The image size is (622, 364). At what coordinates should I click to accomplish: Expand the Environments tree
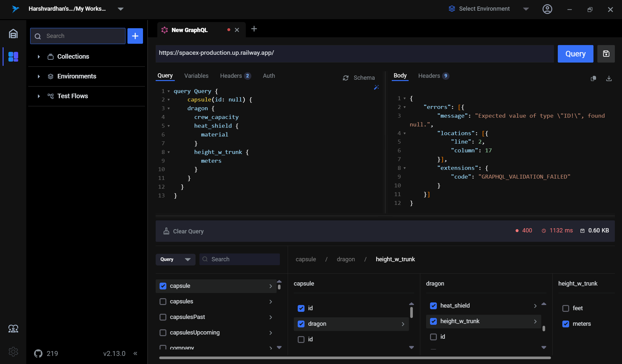point(39,76)
